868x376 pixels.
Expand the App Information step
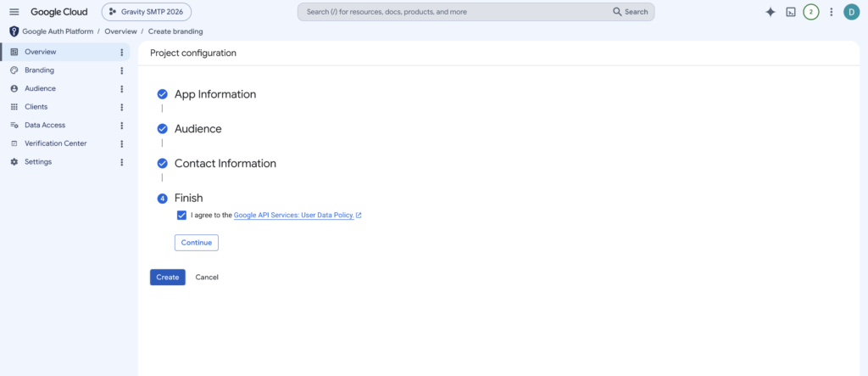pos(215,94)
